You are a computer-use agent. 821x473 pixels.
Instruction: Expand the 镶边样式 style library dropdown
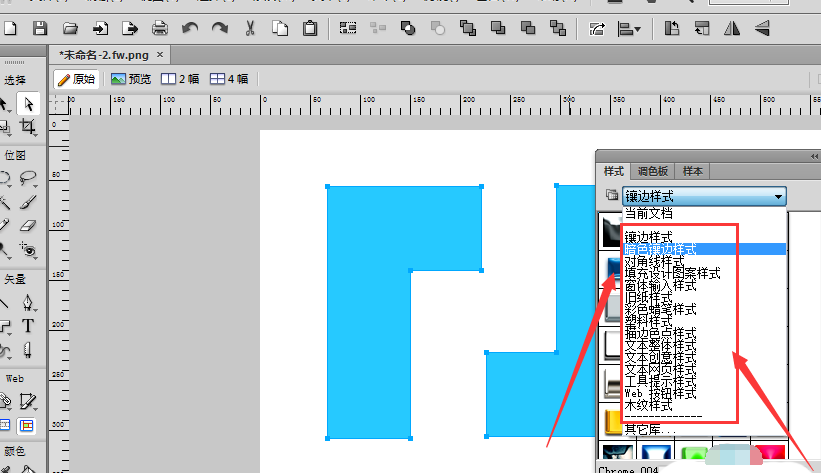pyautogui.click(x=704, y=196)
